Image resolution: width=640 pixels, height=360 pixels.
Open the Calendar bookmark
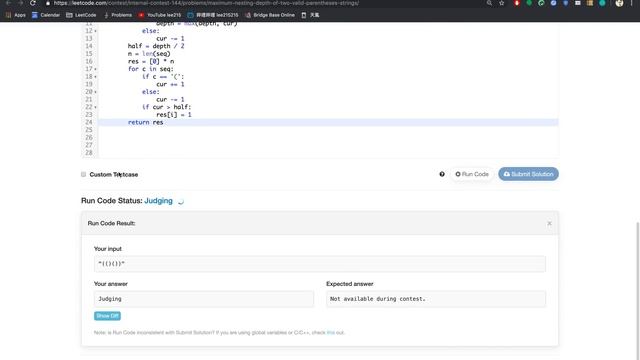(x=46, y=15)
